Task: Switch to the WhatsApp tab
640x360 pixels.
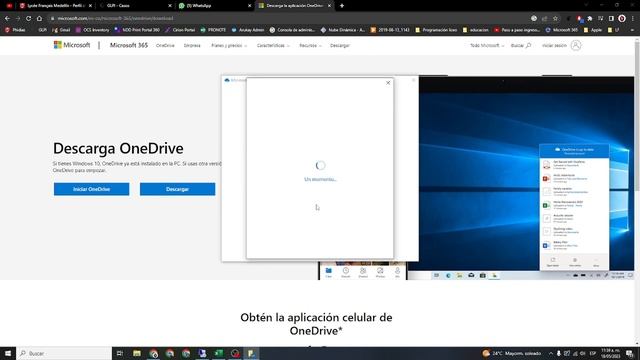Action: pos(213,6)
